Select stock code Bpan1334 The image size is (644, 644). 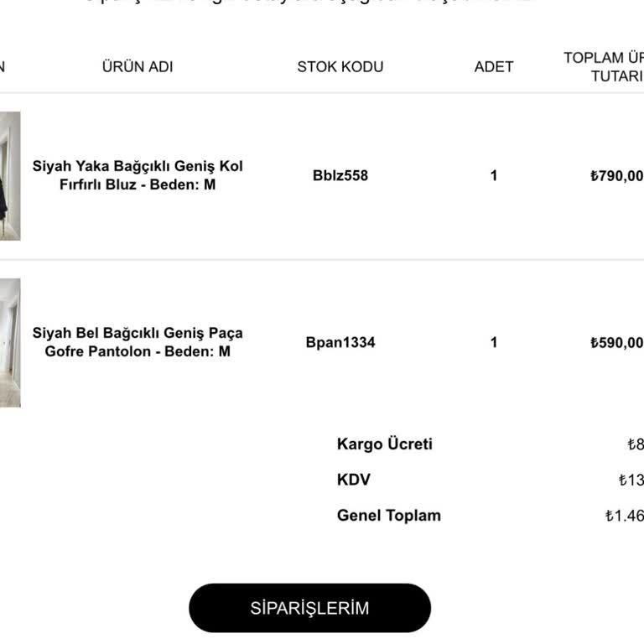340,342
